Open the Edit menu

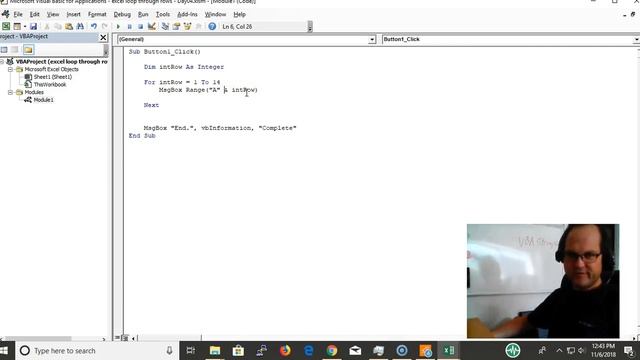35,14
